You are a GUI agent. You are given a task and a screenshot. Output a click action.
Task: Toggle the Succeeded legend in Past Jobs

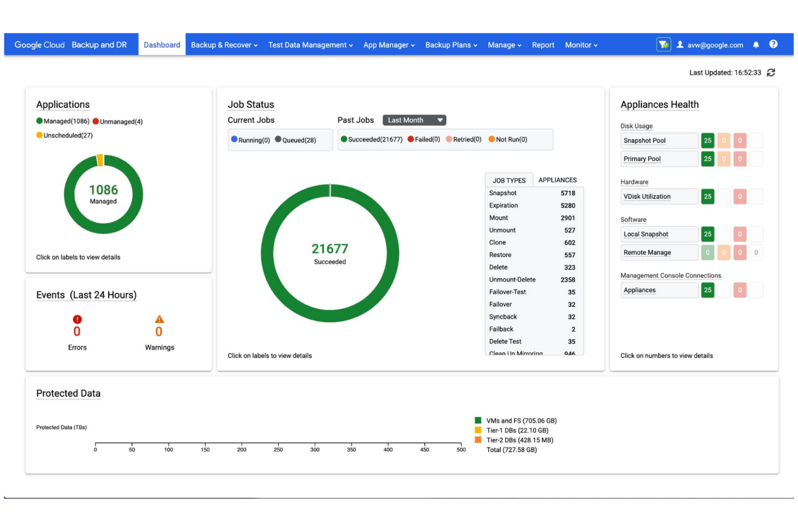(x=373, y=139)
